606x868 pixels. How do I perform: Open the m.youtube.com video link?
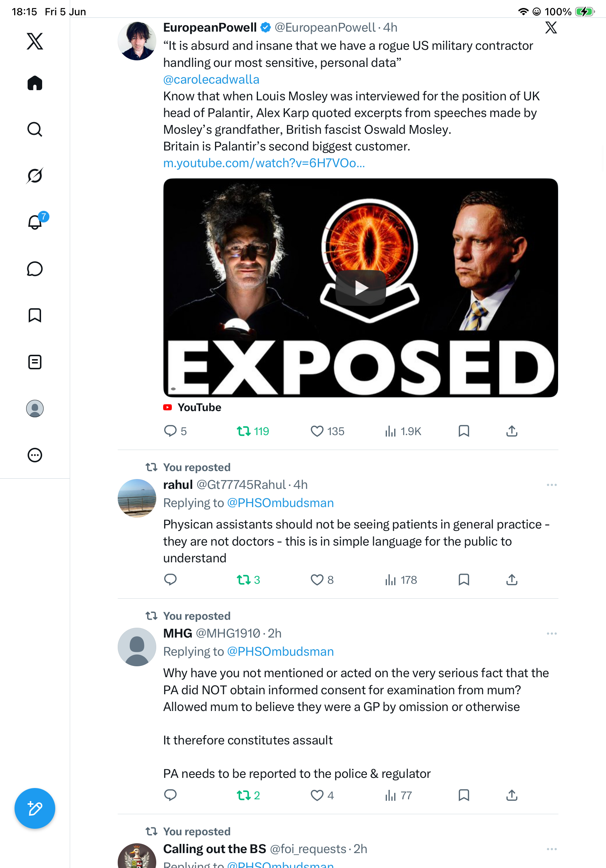(264, 163)
